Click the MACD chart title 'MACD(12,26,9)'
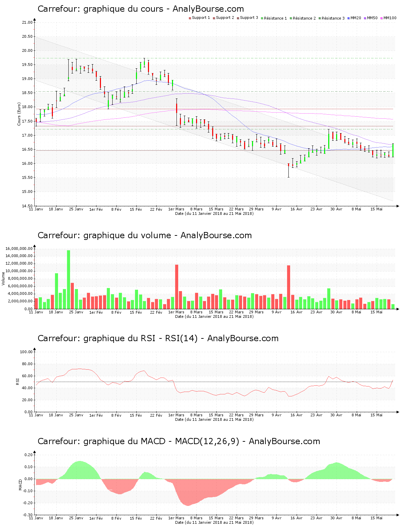Screen dimensions: 412x532 point(207,441)
